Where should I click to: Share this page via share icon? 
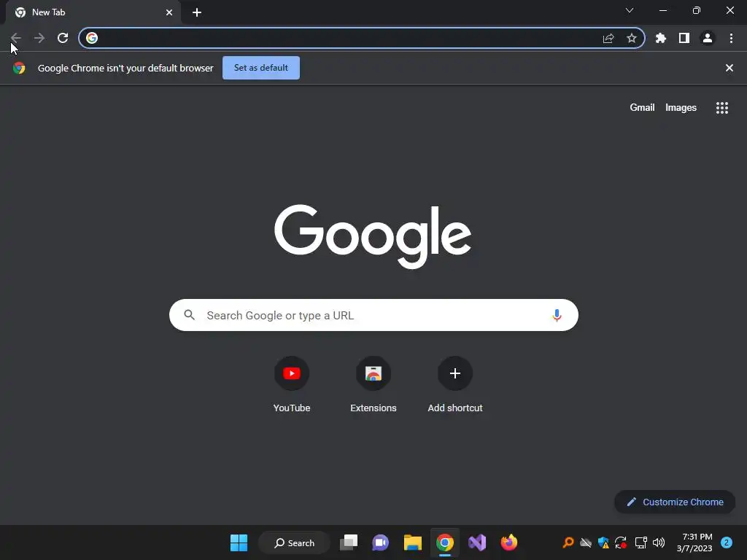click(x=608, y=38)
